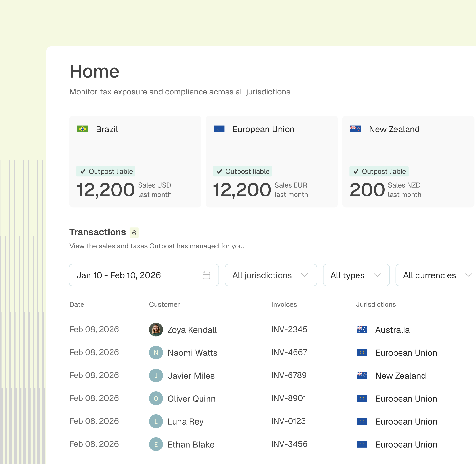
Task: Click the European Union flag in summary card
Action: 219,129
